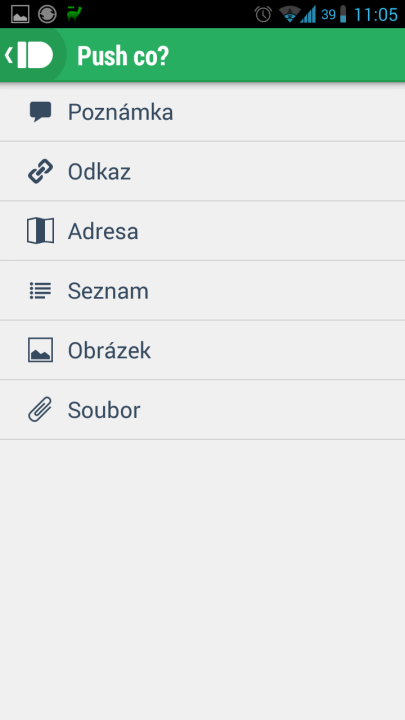Screen dimensions: 405x720
Task: Tap the sync icon in status bar
Action: (x=47, y=14)
